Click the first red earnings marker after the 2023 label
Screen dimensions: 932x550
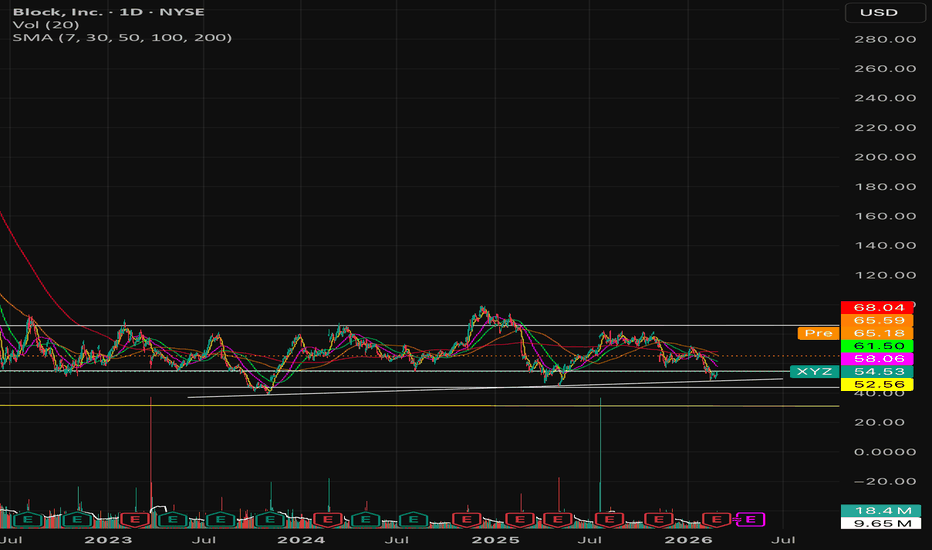coord(135,520)
